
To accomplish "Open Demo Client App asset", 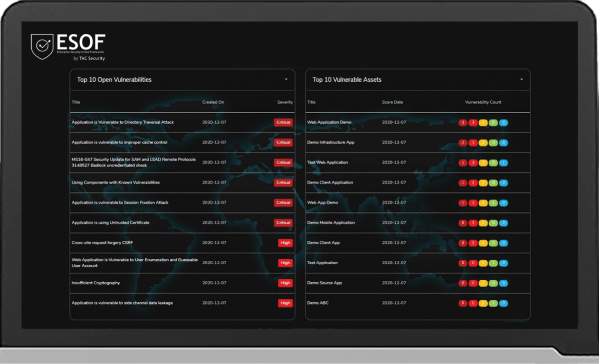I will tap(323, 243).
